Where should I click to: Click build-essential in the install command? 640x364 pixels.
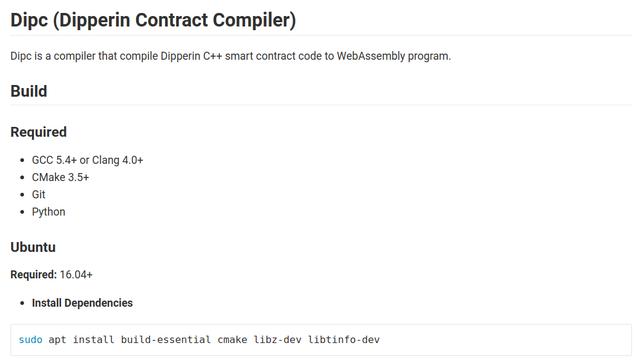[166, 340]
